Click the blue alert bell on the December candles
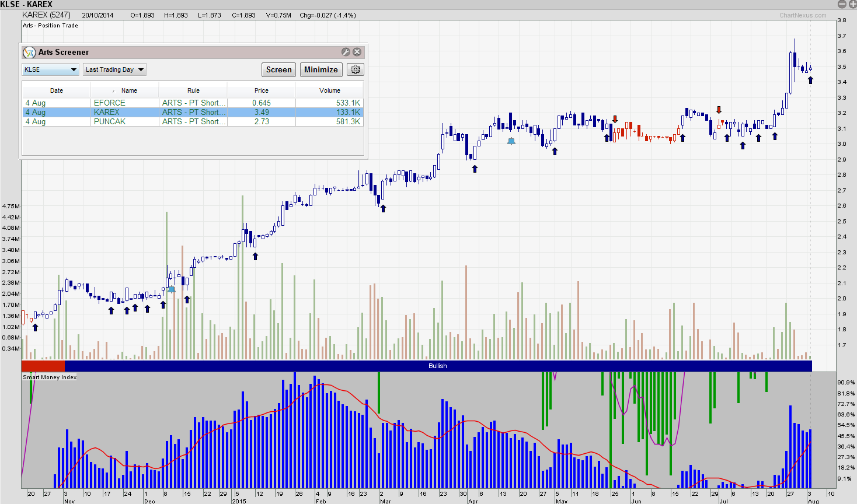This screenshot has height=504, width=857. point(171,289)
